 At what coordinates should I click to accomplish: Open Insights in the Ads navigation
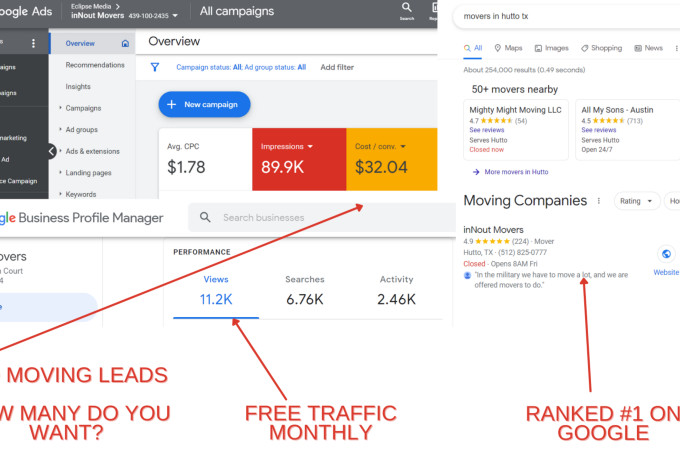78,86
